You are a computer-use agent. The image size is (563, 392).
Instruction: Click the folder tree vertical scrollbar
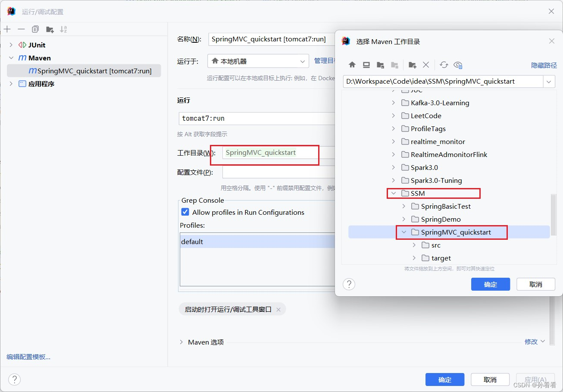pos(553,216)
